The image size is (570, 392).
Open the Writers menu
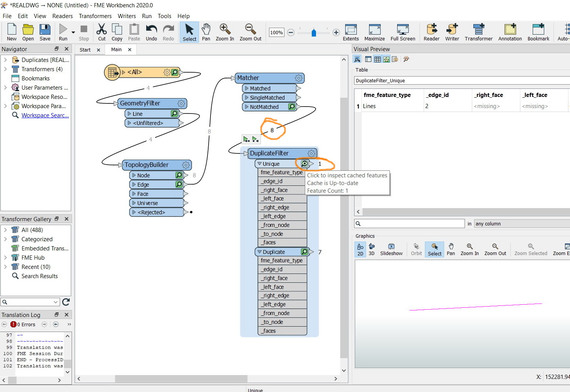[x=127, y=16]
